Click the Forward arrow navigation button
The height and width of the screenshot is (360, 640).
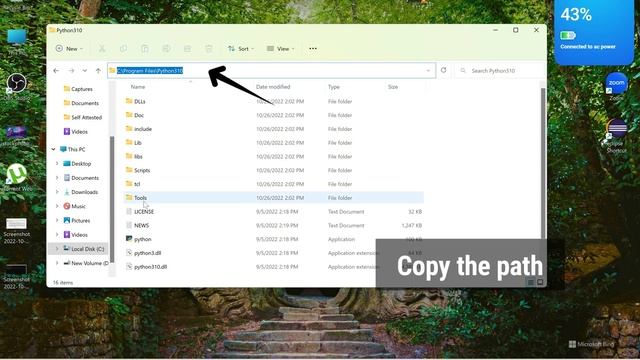coord(71,71)
